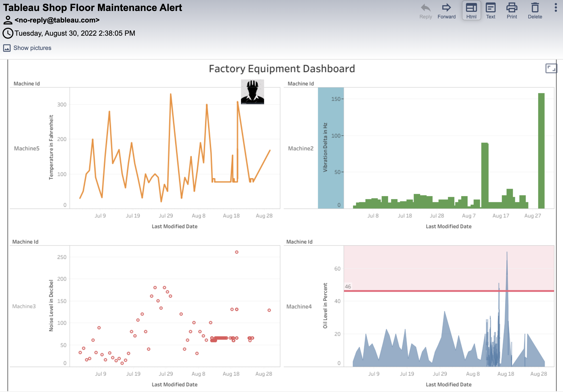Screen dimensions: 563x392
Task: Click the tallest green bar near Aug 27
Action: coord(541,151)
